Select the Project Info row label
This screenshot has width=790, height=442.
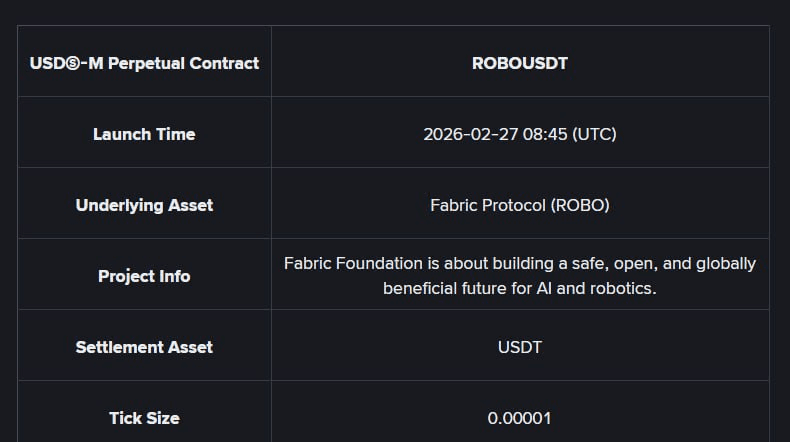[144, 276]
